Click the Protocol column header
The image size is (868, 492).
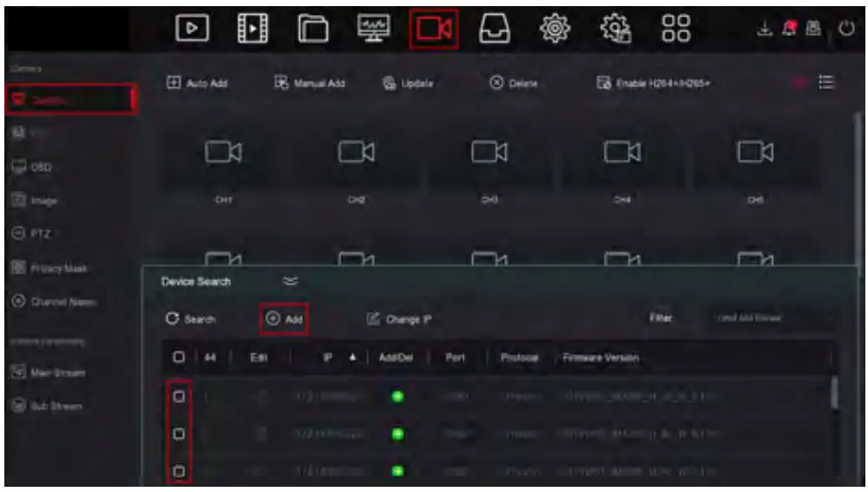(519, 358)
